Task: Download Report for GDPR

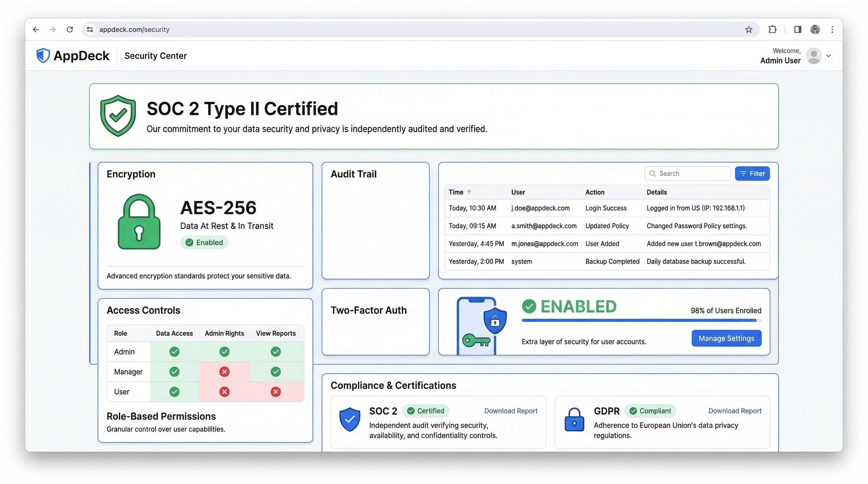Action: (735, 411)
